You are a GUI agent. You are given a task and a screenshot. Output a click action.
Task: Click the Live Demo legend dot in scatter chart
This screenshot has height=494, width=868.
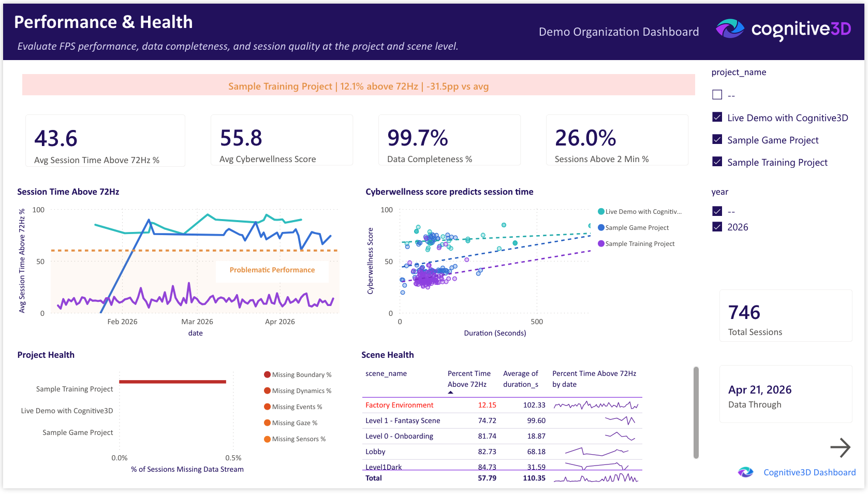click(600, 211)
